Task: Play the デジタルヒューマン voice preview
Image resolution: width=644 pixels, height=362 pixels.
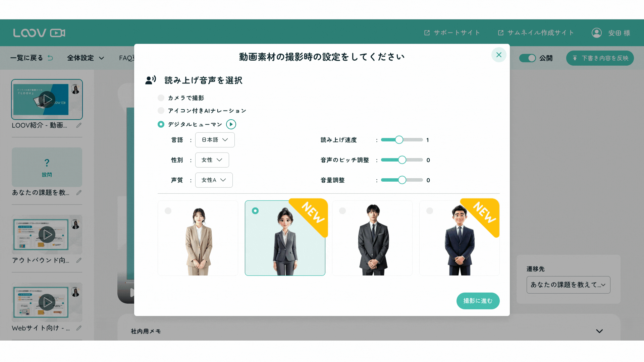Action: [231, 124]
